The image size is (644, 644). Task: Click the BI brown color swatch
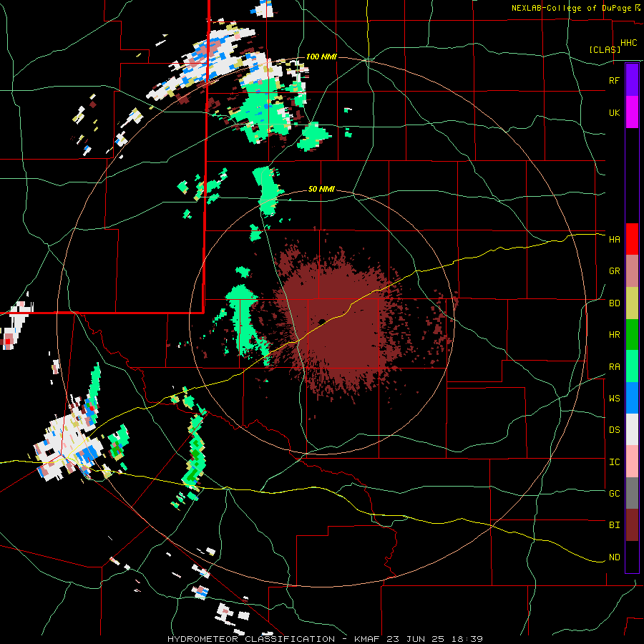point(632,525)
